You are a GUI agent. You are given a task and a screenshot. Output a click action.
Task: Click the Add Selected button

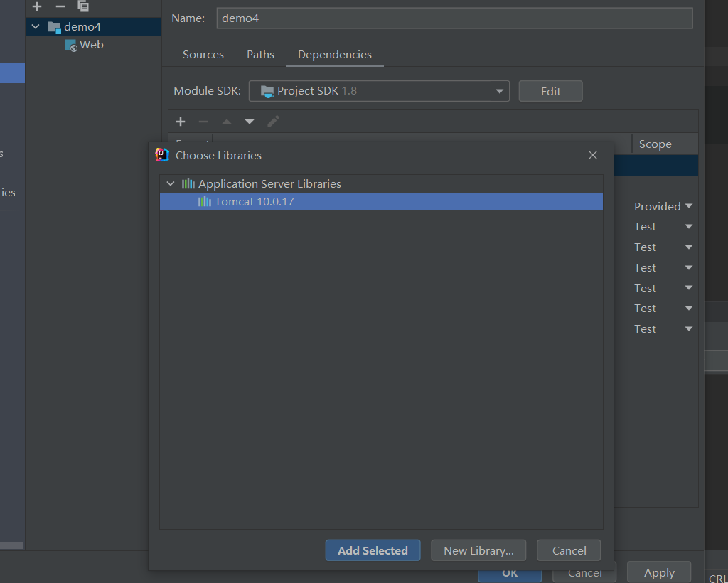pyautogui.click(x=373, y=550)
